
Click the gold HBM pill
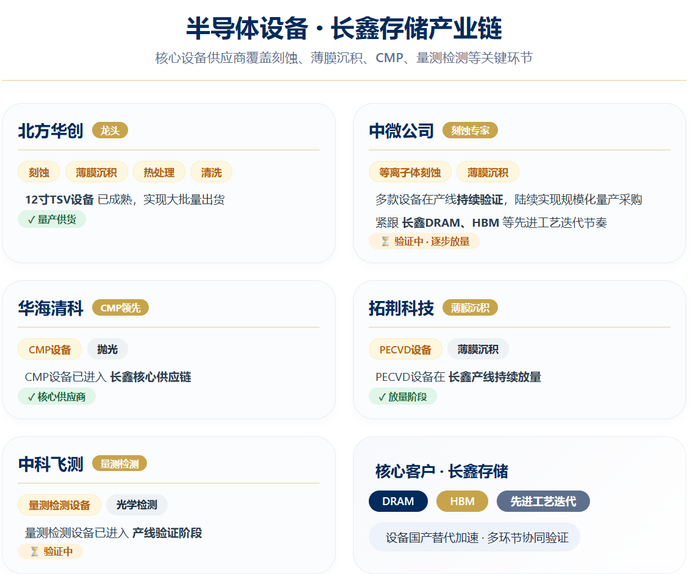462,501
